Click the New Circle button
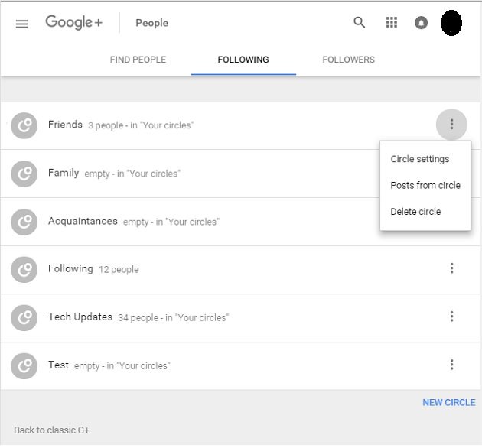Image resolution: width=482 pixels, height=448 pixels. click(449, 403)
